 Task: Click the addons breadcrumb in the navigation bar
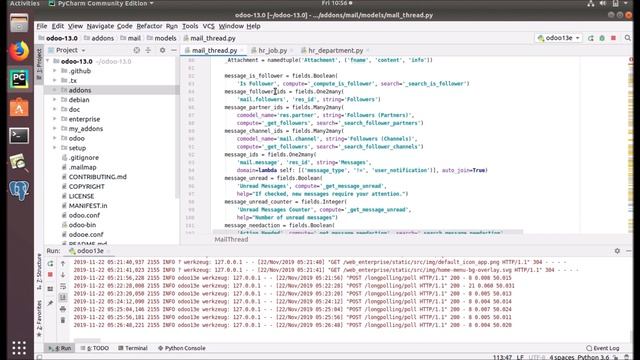click(x=99, y=38)
